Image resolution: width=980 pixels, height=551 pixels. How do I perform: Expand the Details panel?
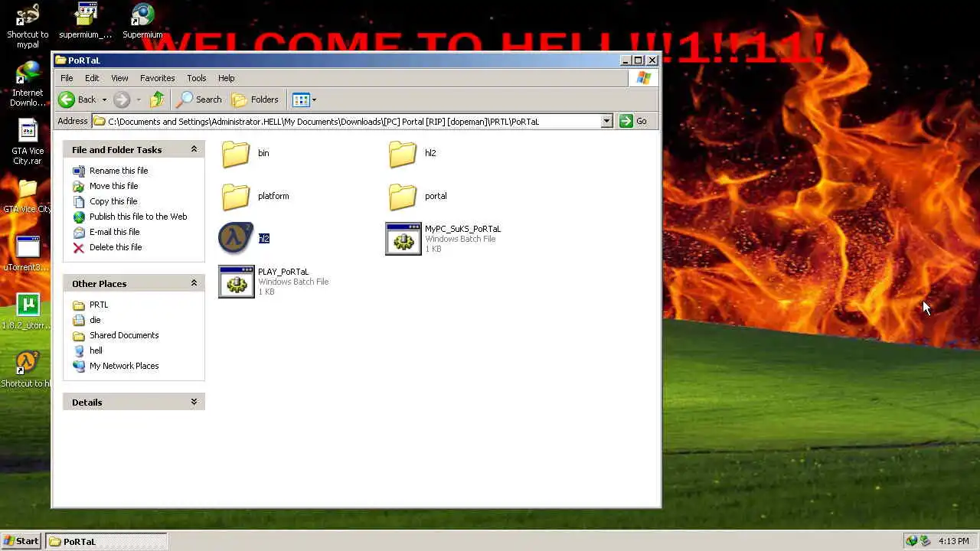click(x=194, y=402)
